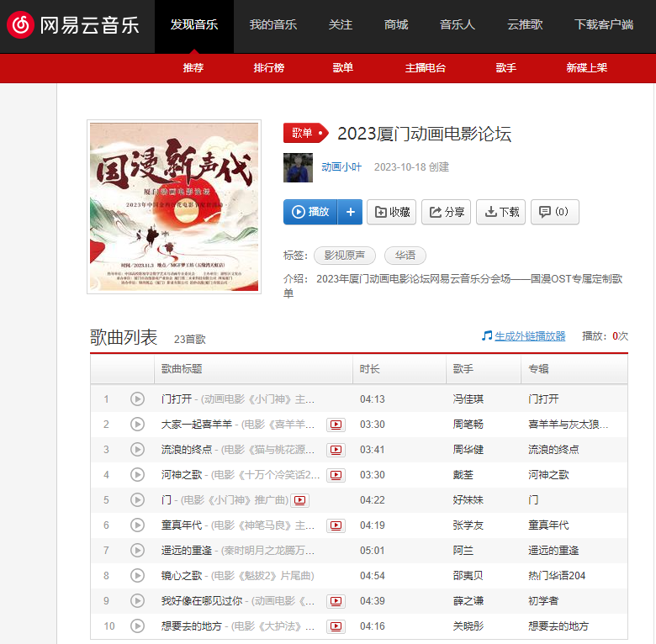Open song title 遥远的重逢
656x644 pixels.
point(187,551)
